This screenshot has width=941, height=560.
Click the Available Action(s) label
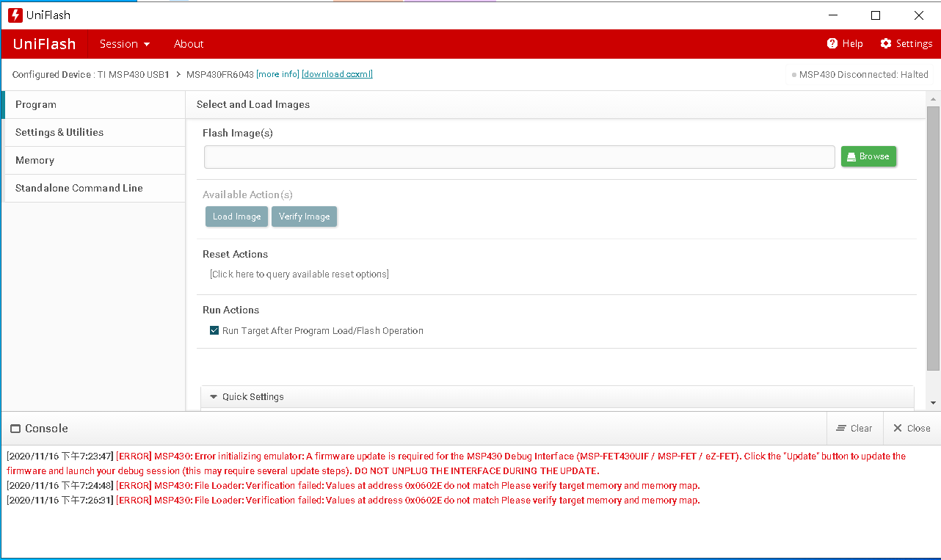[x=247, y=194]
